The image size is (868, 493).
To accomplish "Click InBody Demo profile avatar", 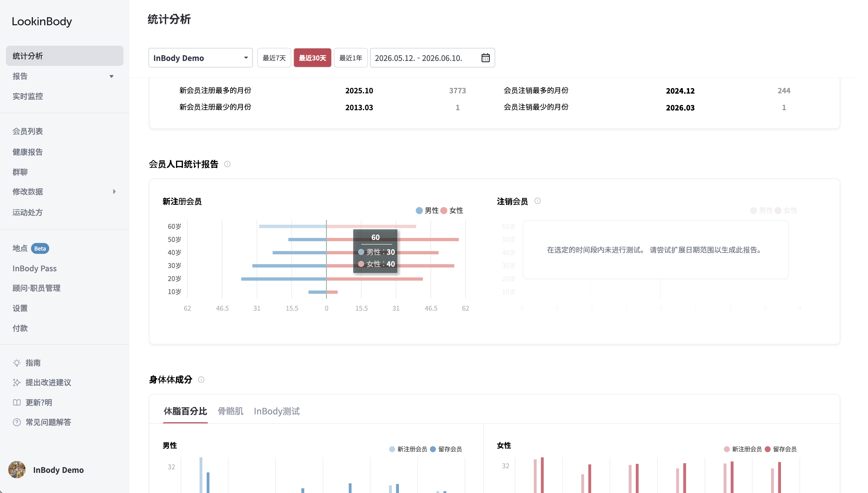I will [x=17, y=470].
